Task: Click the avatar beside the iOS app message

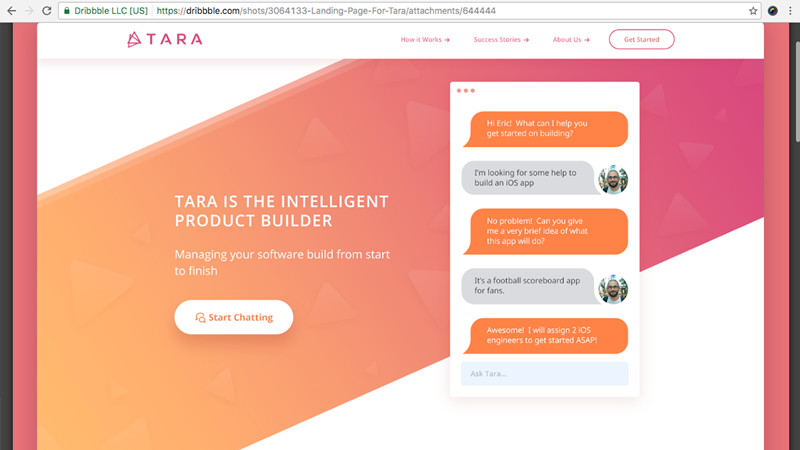Action: (613, 179)
